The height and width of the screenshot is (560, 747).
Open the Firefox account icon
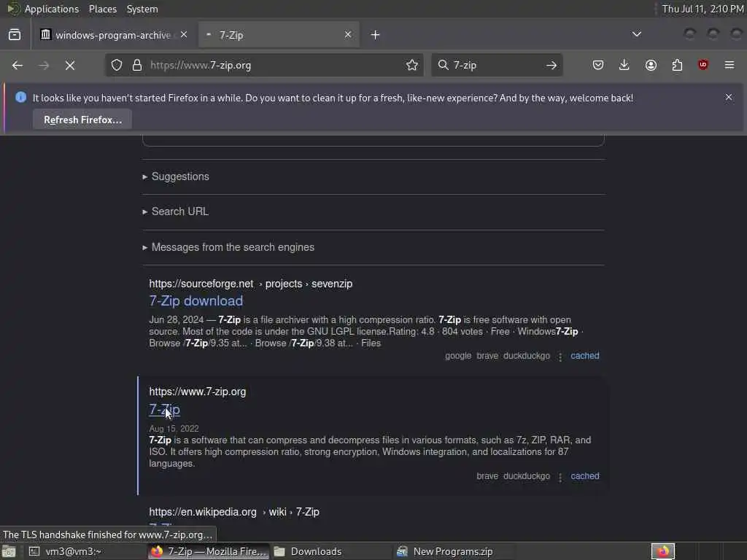click(651, 65)
